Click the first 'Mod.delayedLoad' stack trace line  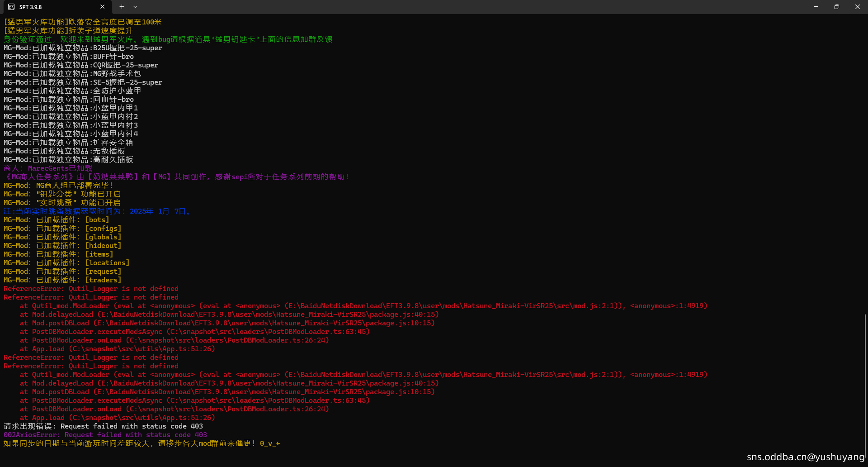point(229,315)
